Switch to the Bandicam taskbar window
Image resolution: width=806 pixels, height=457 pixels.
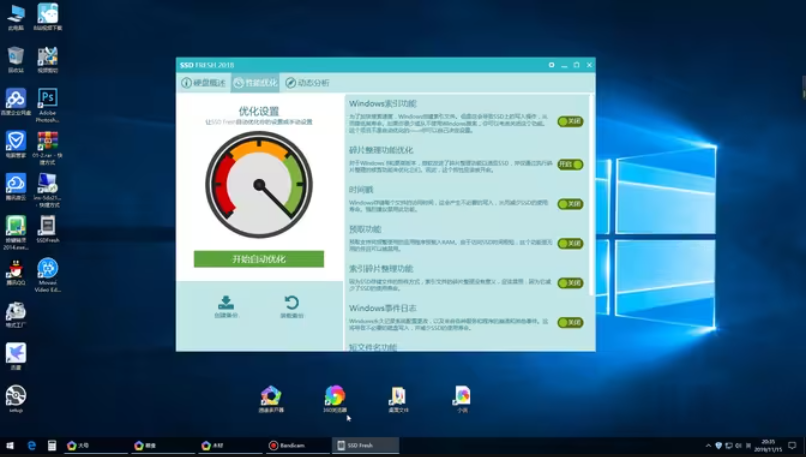298,446
